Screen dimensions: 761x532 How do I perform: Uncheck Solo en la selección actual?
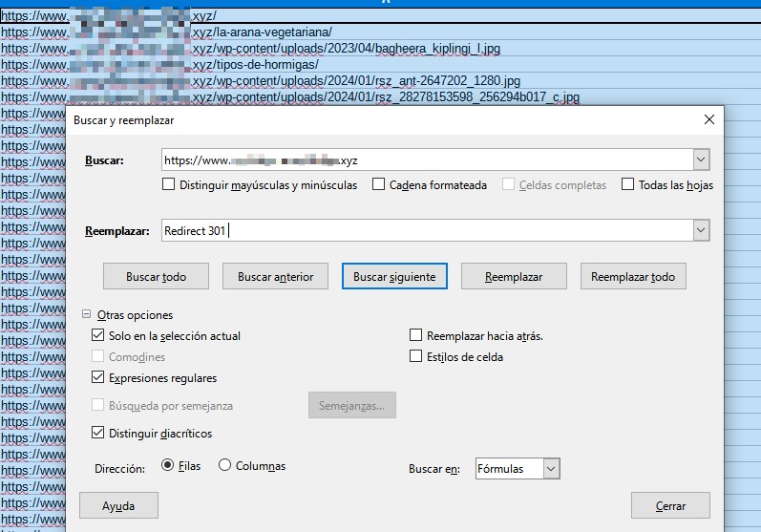pos(98,336)
